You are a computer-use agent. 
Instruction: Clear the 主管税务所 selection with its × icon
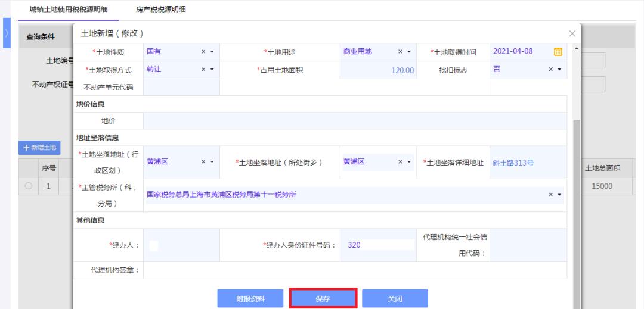click(551, 195)
